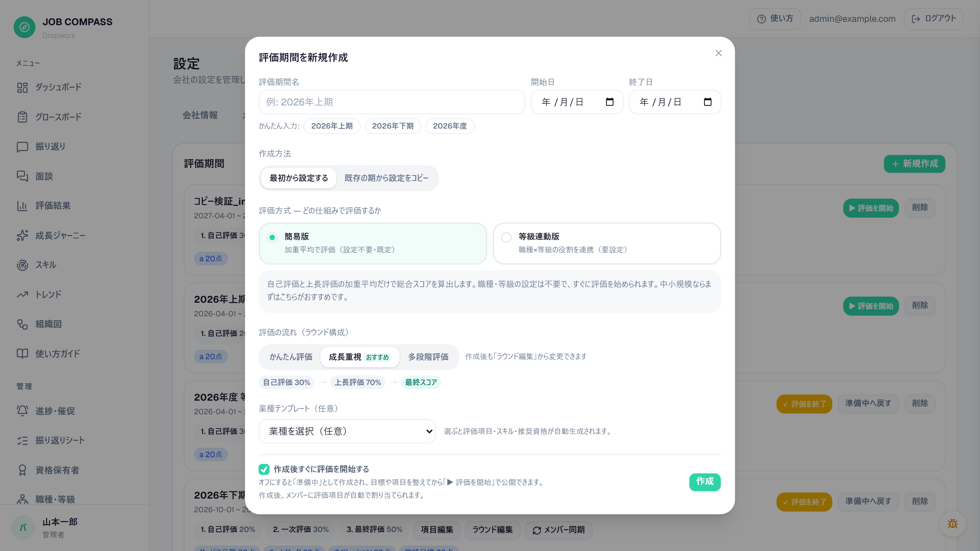
Task: Select 成長重視 おすすめ round structure
Action: pyautogui.click(x=360, y=357)
